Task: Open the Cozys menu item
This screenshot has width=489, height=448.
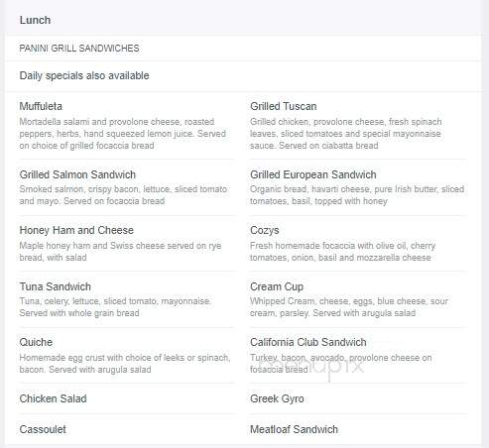Action: [265, 230]
